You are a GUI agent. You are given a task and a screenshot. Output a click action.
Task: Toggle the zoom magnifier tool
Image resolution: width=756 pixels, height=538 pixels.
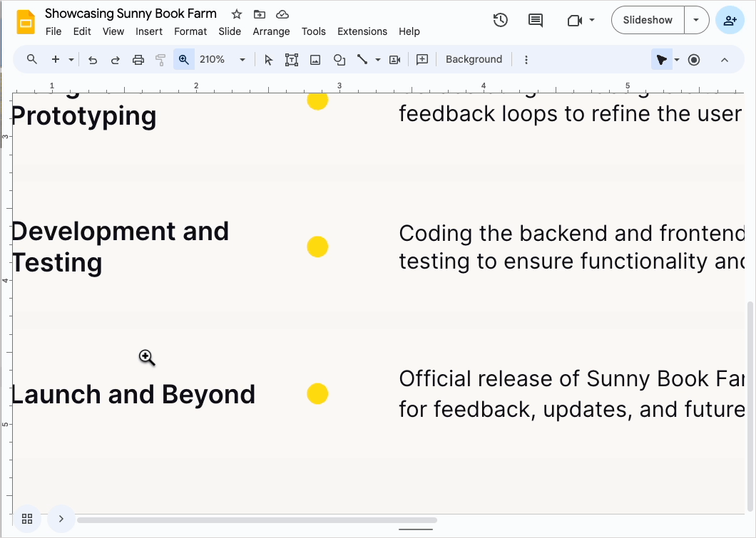pos(184,60)
